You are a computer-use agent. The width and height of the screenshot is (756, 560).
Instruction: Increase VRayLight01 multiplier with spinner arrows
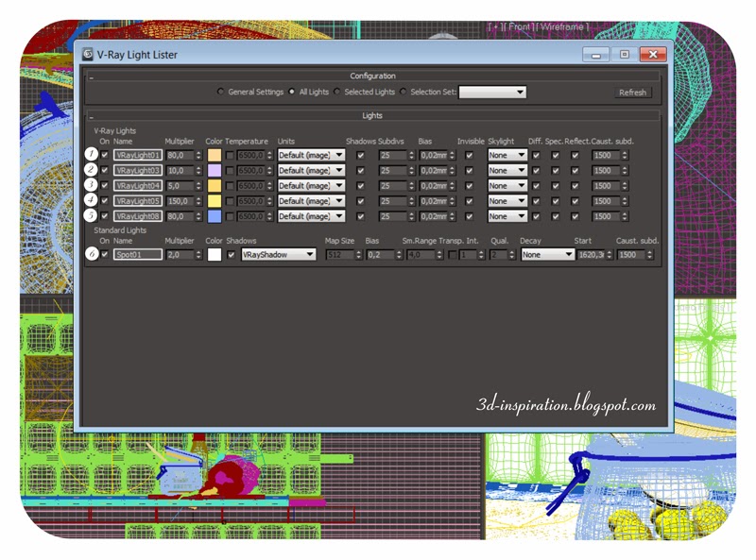click(198, 153)
